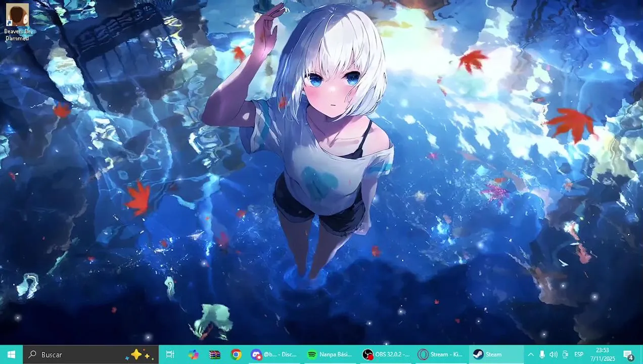Open the notification center with 4 alerts
The image size is (643, 364).
point(628,354)
